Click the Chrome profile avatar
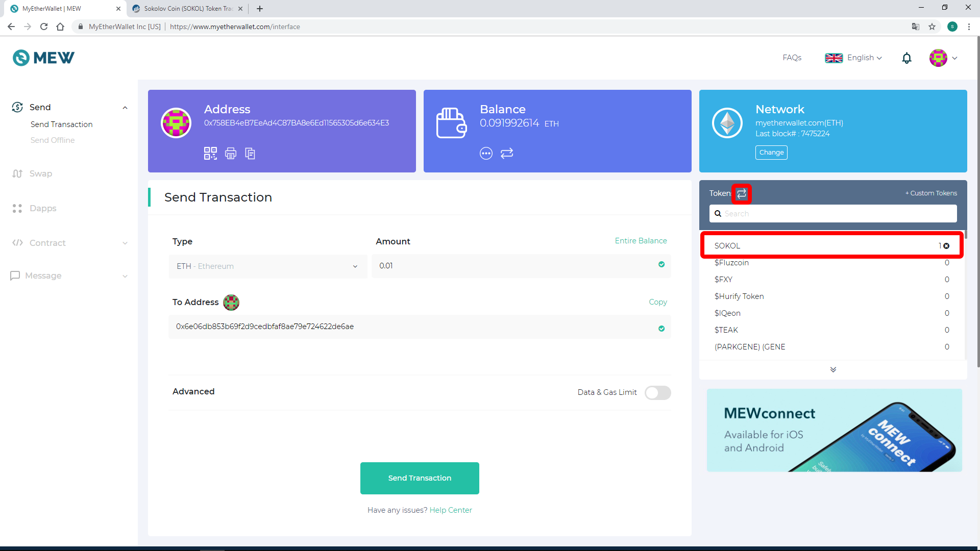980x551 pixels. click(952, 27)
